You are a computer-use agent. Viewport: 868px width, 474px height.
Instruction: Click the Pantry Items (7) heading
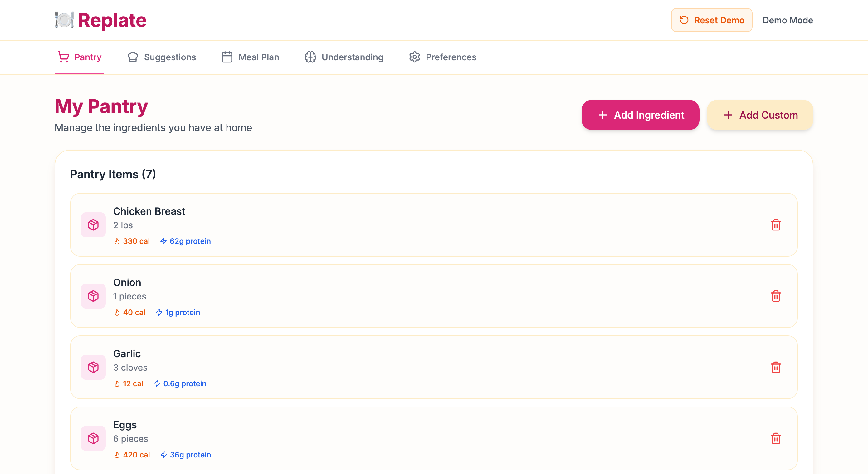[x=113, y=174]
